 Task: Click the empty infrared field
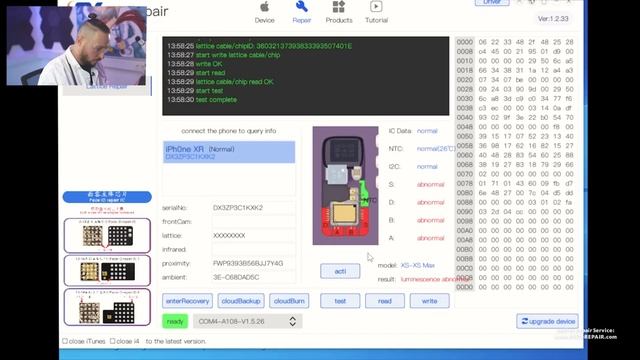tap(253, 249)
